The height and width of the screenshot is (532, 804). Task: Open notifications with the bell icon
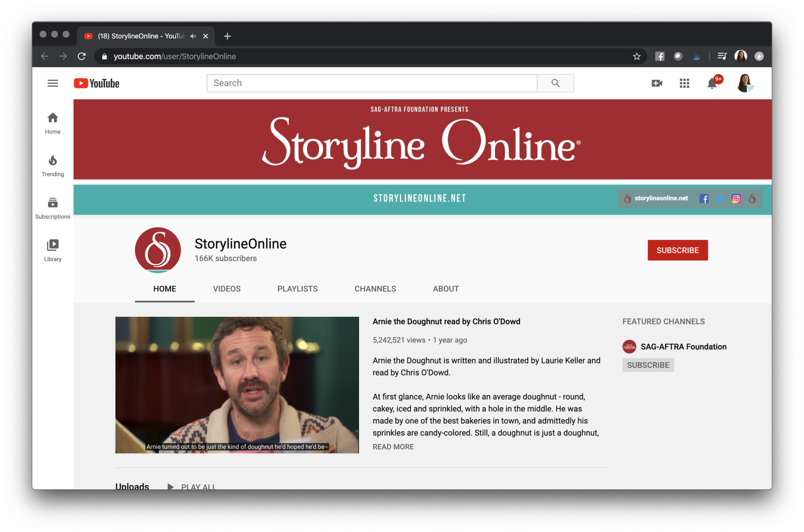click(x=712, y=83)
